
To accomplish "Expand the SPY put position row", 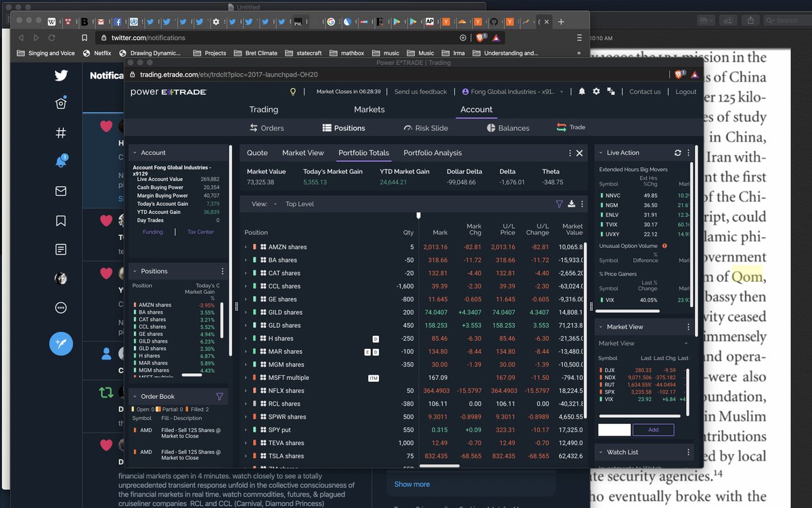I will click(246, 430).
